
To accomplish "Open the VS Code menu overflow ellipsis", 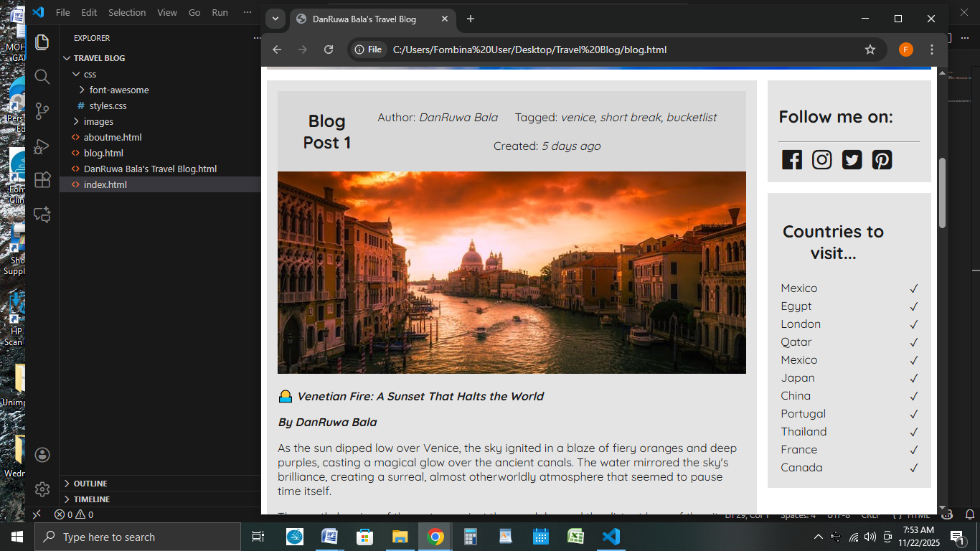I will [x=248, y=12].
